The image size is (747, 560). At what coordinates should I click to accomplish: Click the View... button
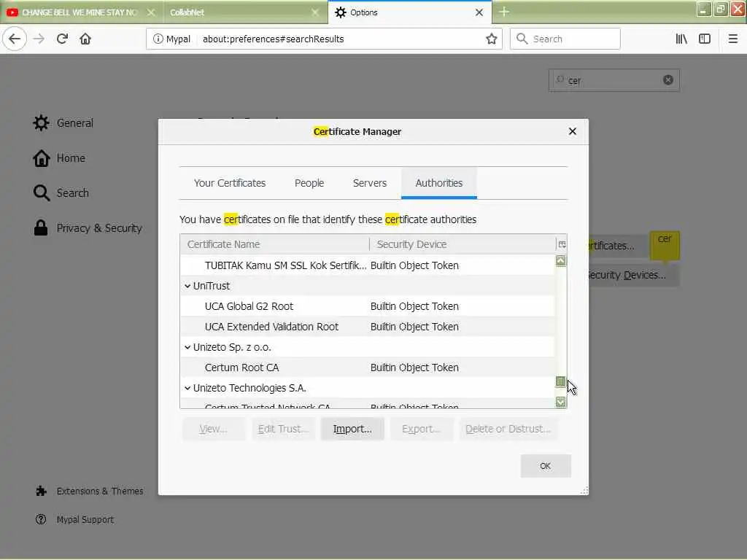pyautogui.click(x=214, y=429)
